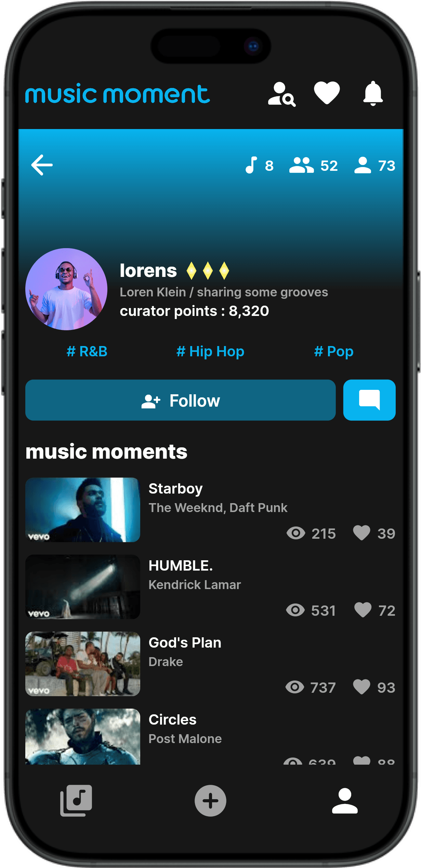The width and height of the screenshot is (421, 868).
Task: Open notifications bell icon
Action: click(x=373, y=93)
